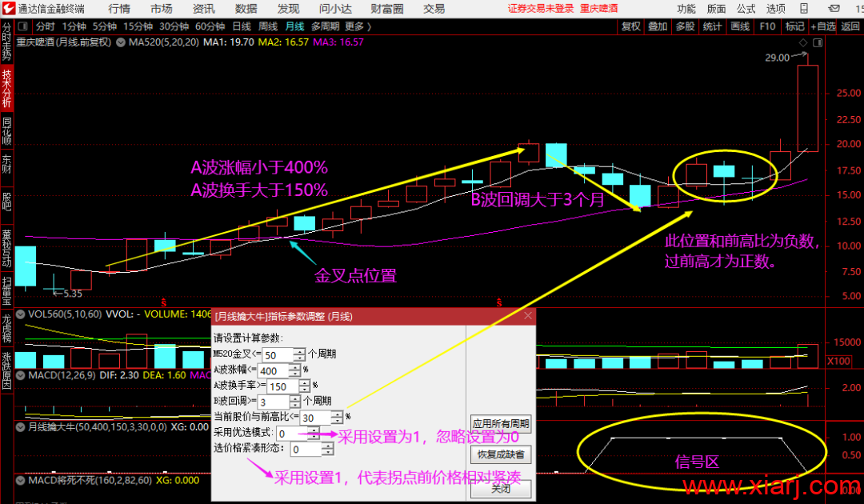864x504 pixels.
Task: Open the 交易 menu
Action: [x=434, y=9]
